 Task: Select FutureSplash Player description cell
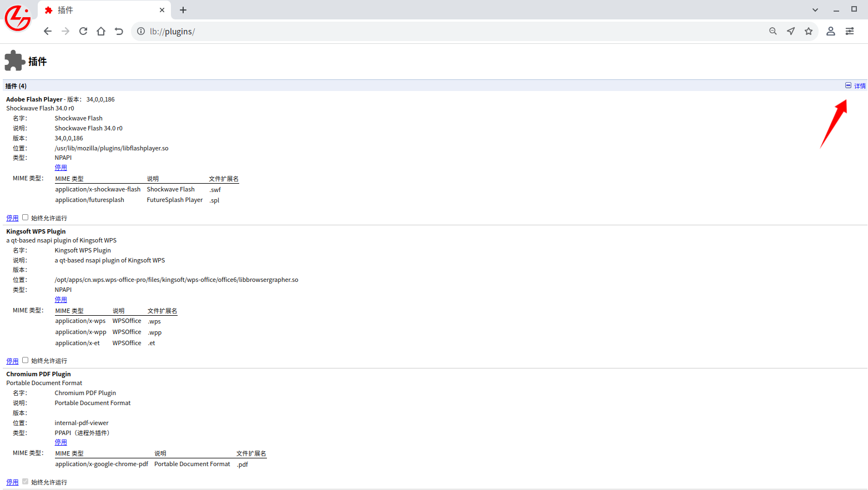click(175, 200)
